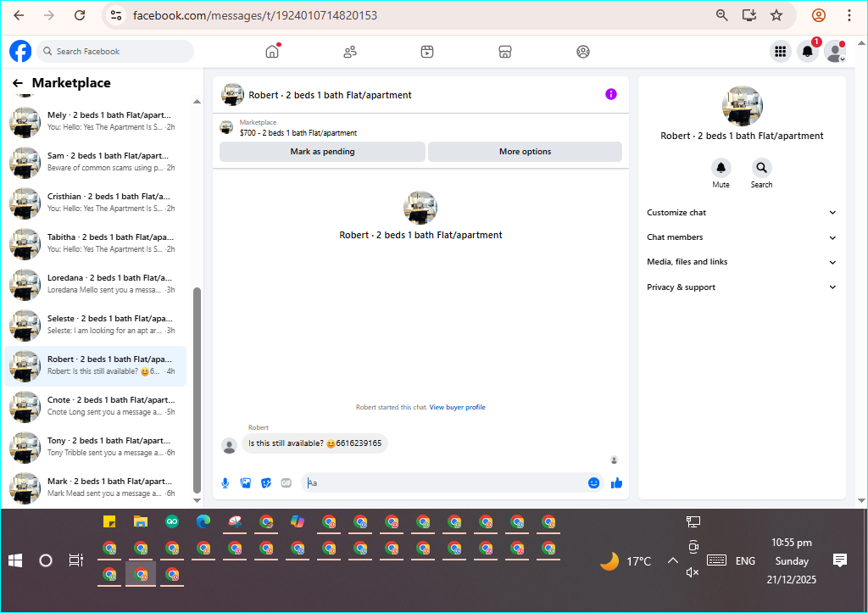
Task: Open the Windows Start menu
Action: (15, 561)
